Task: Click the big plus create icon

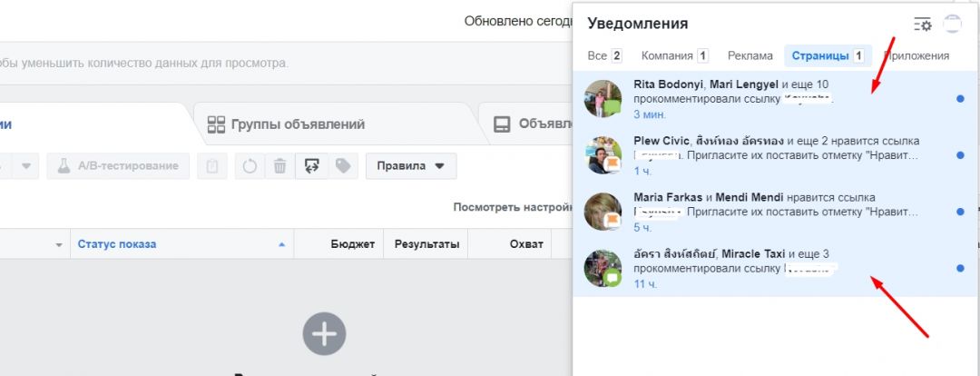Action: tap(324, 334)
